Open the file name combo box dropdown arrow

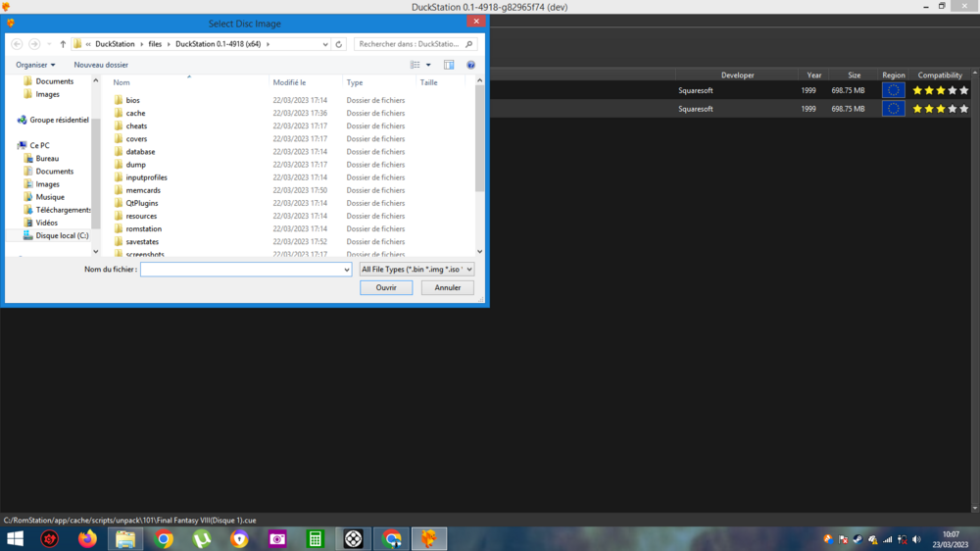(346, 269)
